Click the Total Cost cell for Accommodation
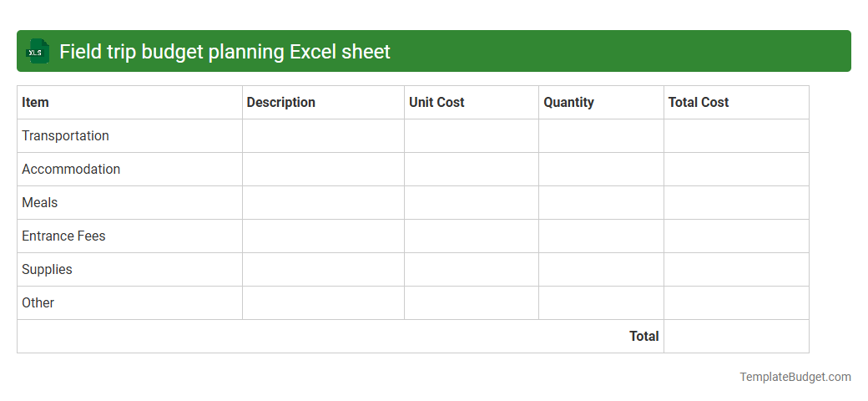 tap(736, 170)
